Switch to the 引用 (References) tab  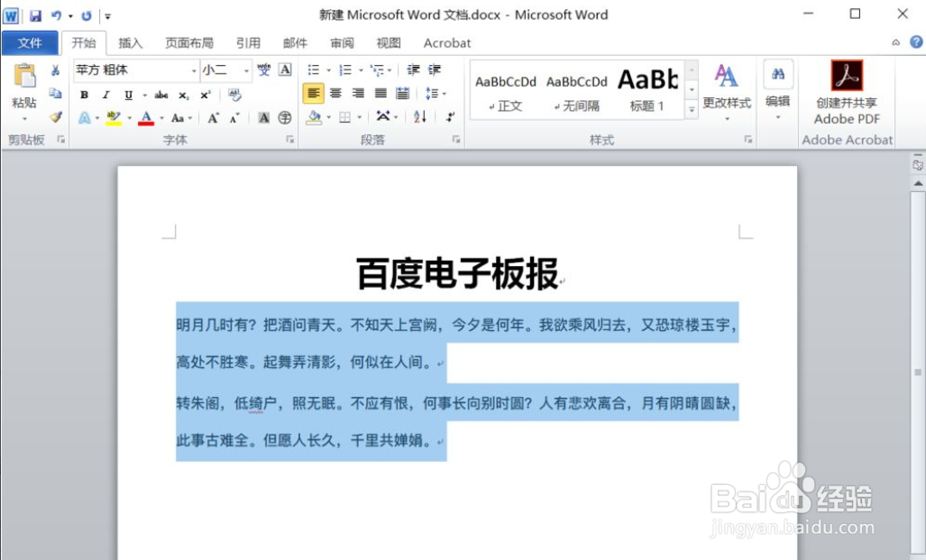tap(248, 42)
